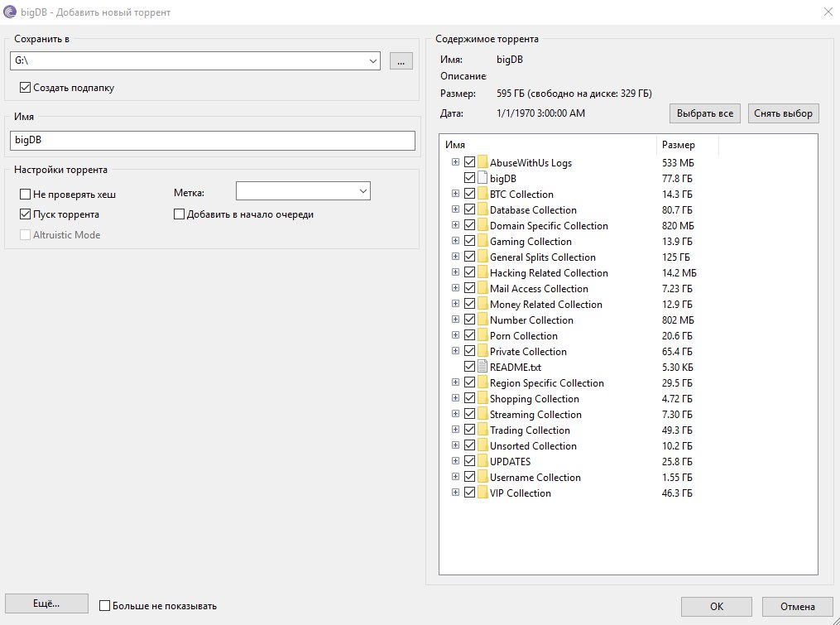Click the BTC Collection folder icon
The image size is (840, 625).
(x=482, y=194)
